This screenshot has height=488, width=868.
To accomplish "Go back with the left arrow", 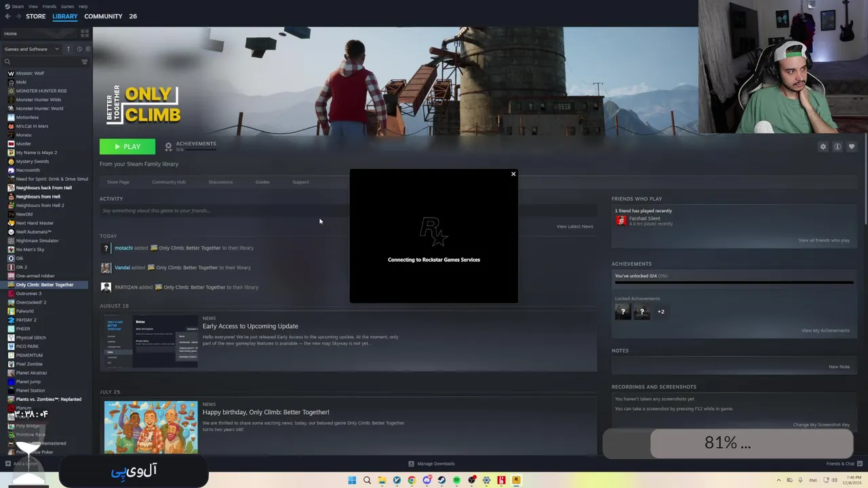I will tap(7, 16).
